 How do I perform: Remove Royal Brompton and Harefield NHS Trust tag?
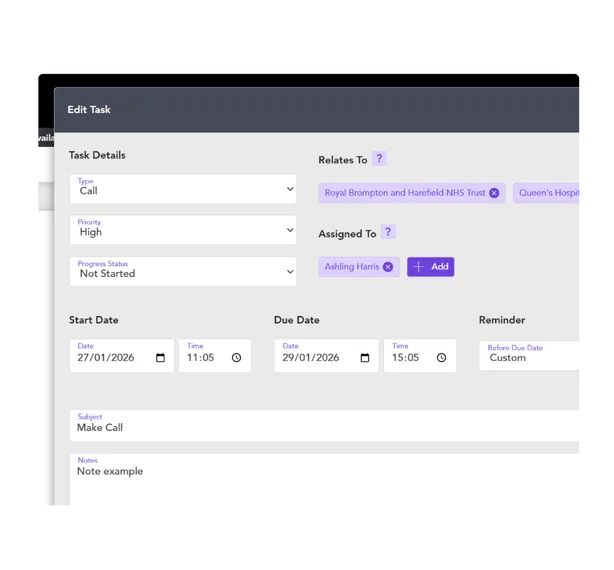tap(494, 193)
